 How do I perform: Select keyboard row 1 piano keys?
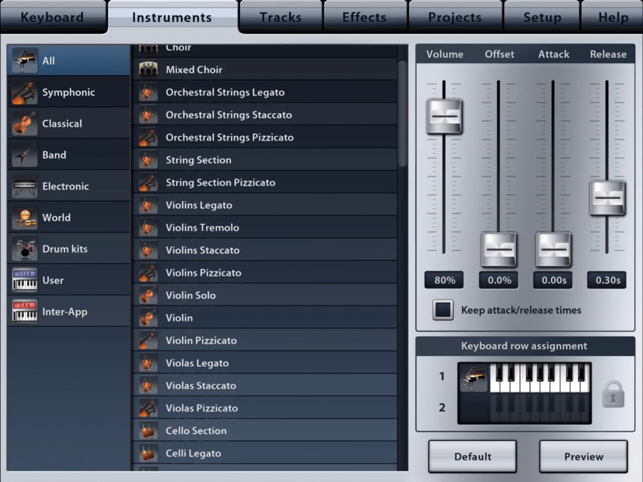540,378
